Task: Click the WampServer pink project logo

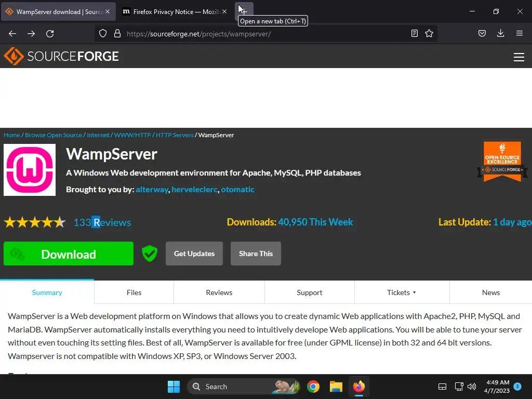Action: pos(30,170)
